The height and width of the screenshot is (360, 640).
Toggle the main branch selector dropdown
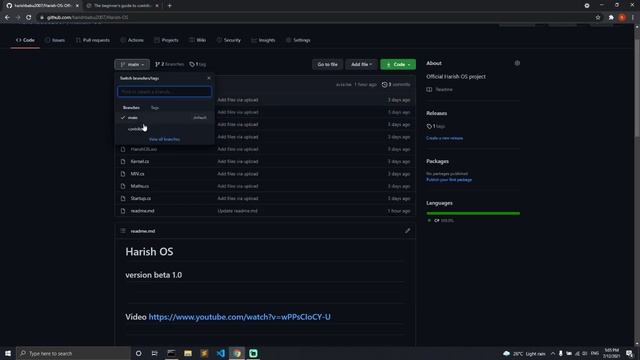tap(132, 64)
